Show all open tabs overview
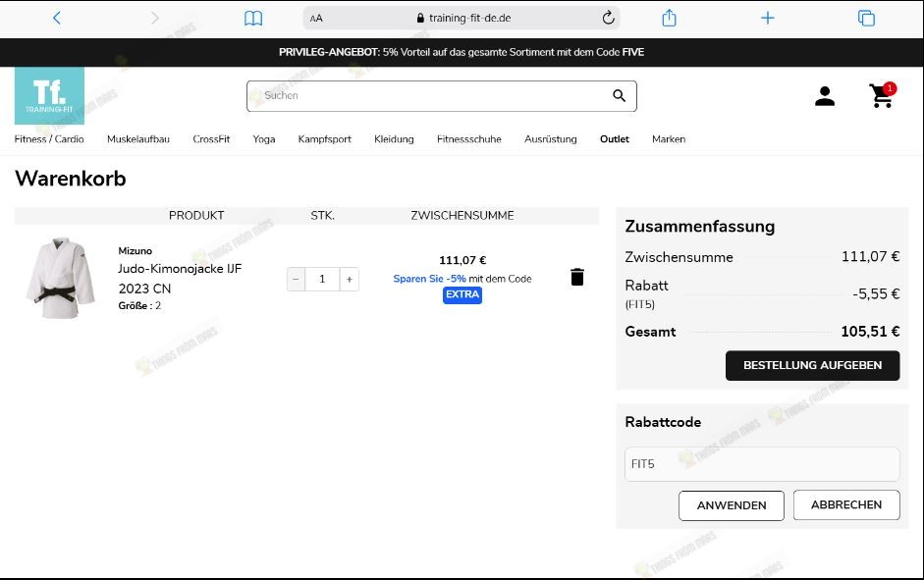The width and height of the screenshot is (924, 580). [866, 18]
